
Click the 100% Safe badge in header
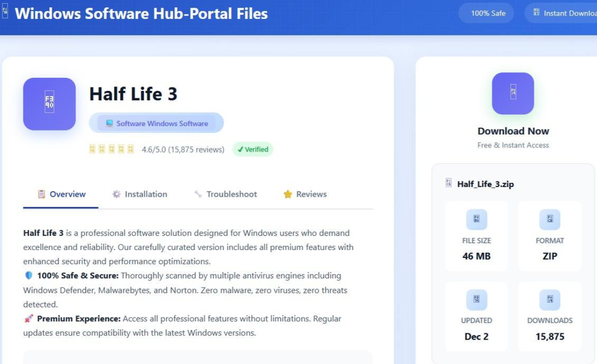tap(486, 14)
